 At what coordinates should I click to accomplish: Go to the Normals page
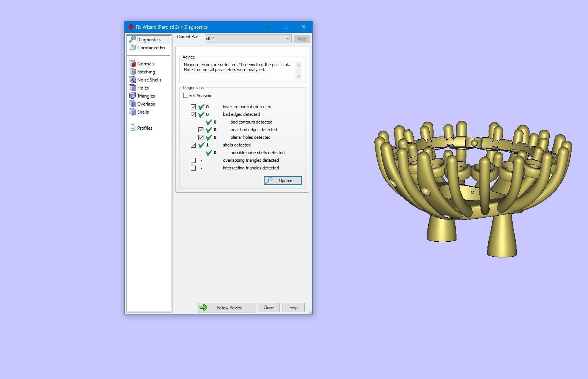pos(146,64)
